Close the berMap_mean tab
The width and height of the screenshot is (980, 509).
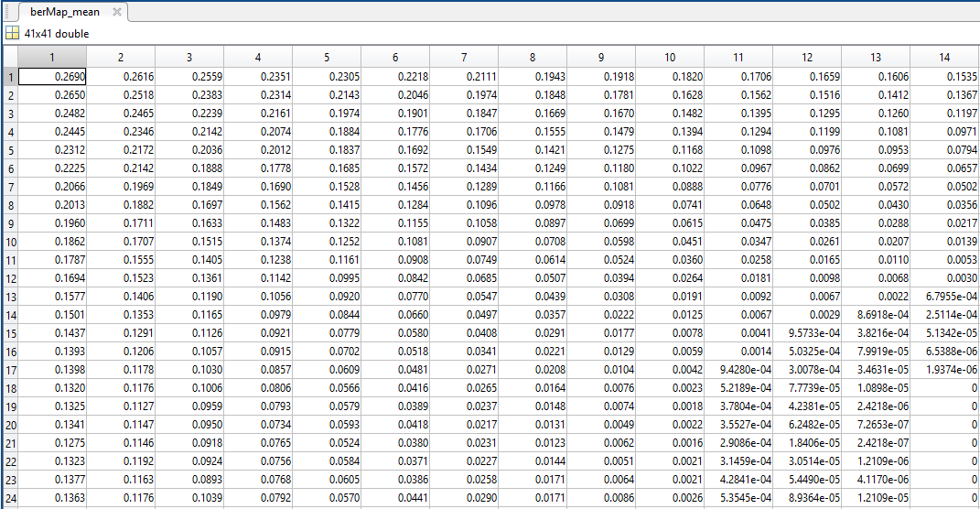[117, 12]
